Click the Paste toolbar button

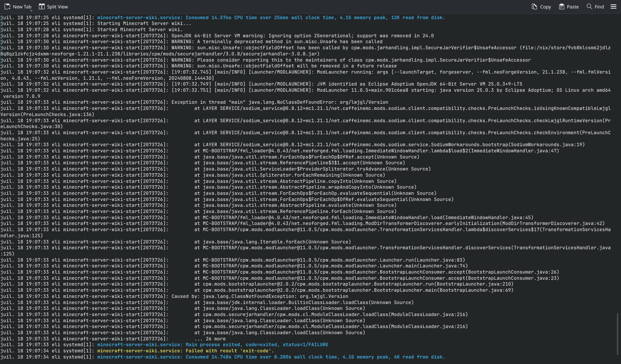[x=569, y=6]
